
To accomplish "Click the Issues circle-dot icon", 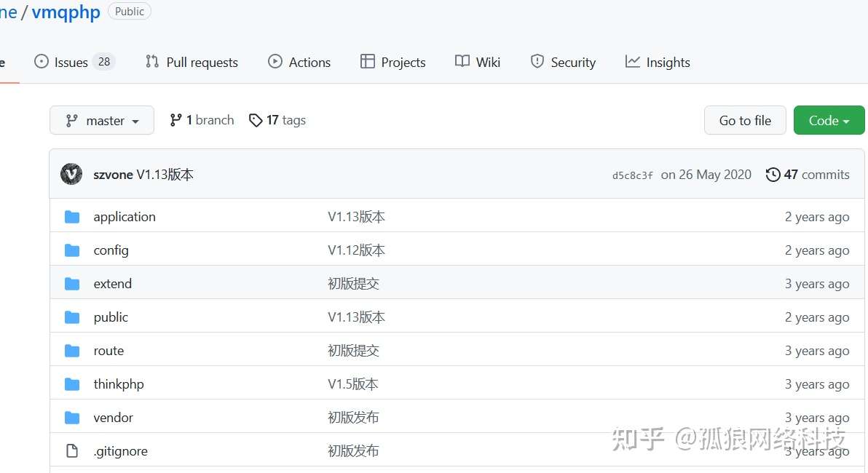I will [x=42, y=61].
